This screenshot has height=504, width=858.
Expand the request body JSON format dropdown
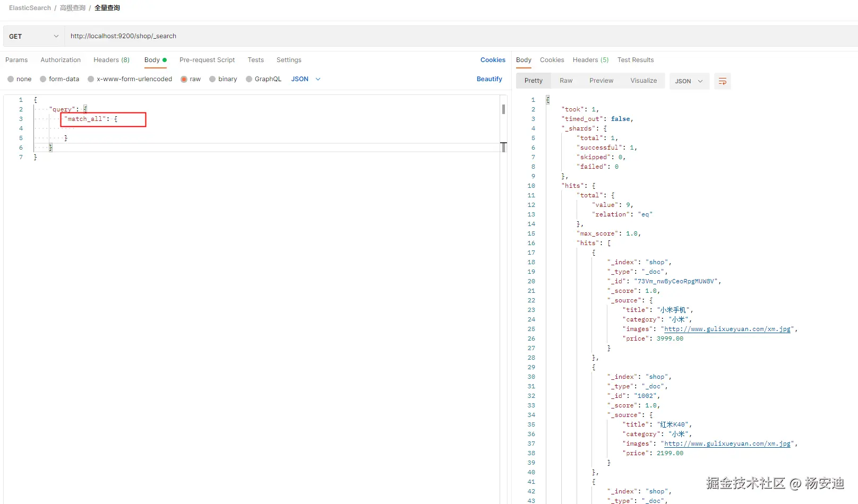(x=306, y=79)
